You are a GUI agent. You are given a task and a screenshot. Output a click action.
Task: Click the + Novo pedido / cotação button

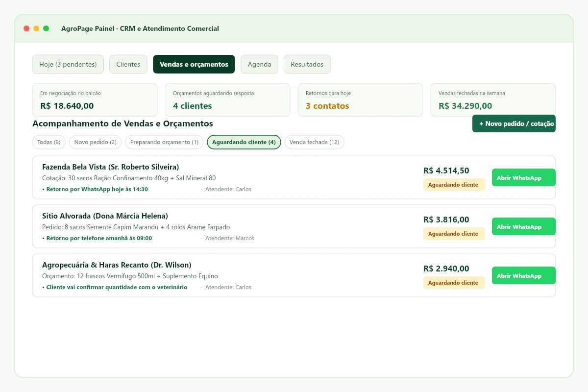pos(514,123)
